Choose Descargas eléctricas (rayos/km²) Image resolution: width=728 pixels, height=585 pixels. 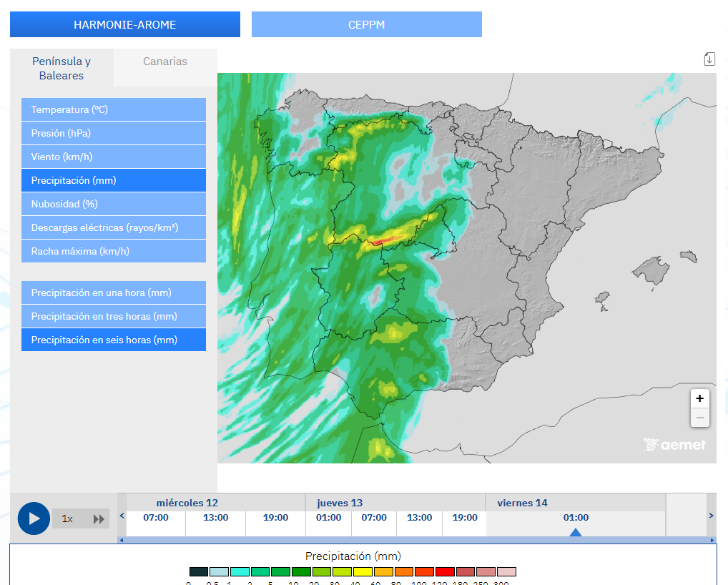113,227
